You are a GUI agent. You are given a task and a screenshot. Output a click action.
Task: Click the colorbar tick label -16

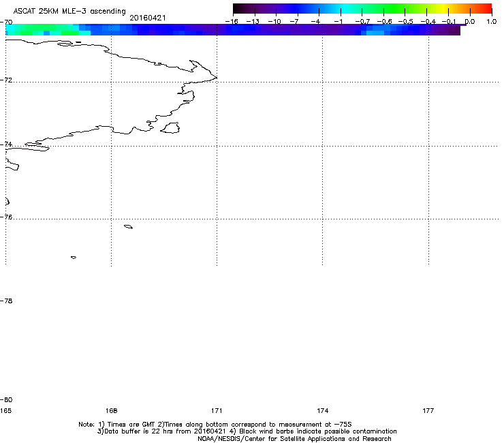(x=232, y=22)
